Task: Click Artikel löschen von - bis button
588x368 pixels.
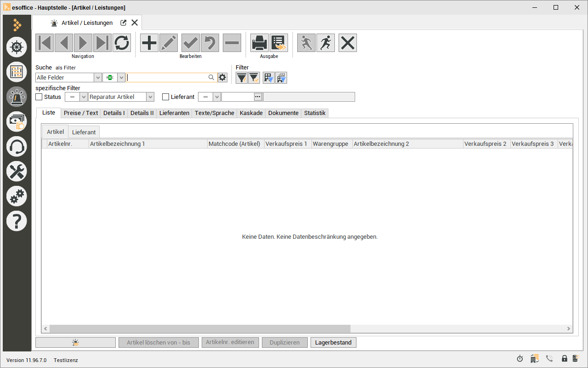Action: (158, 342)
